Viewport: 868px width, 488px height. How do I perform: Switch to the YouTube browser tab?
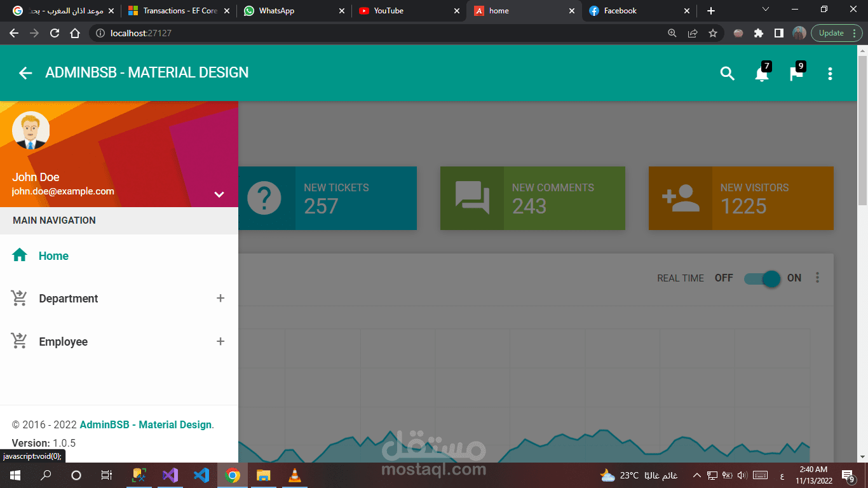[x=409, y=11]
